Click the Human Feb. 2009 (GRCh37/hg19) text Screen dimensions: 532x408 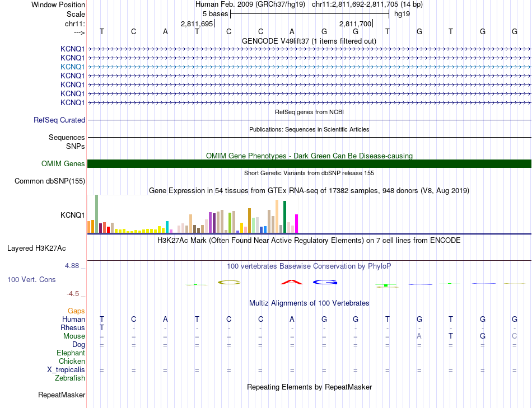250,4
